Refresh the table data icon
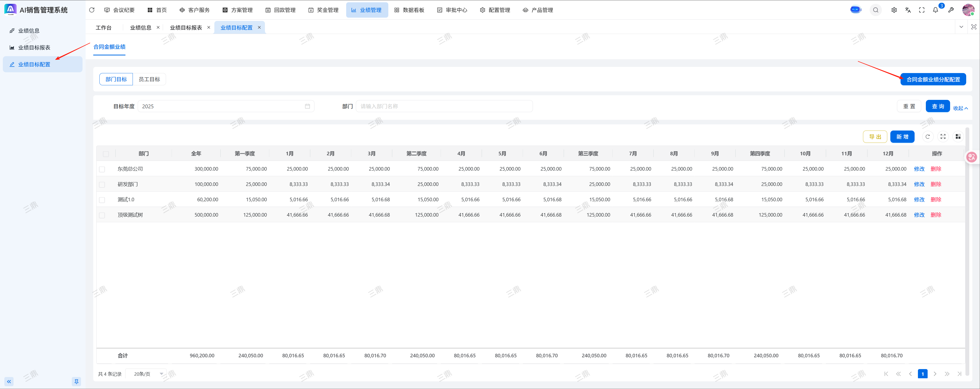Image resolution: width=980 pixels, height=389 pixels. (927, 136)
